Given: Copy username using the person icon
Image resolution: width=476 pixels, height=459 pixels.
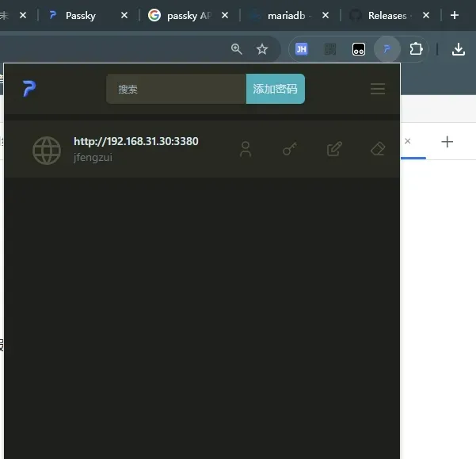Looking at the screenshot, I should click(246, 149).
